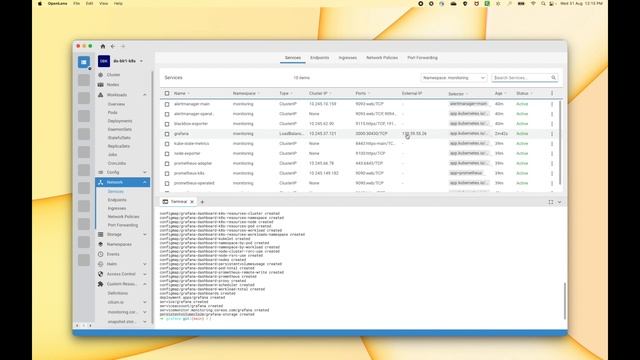Click the Storage icon in sidebar

tap(100, 234)
